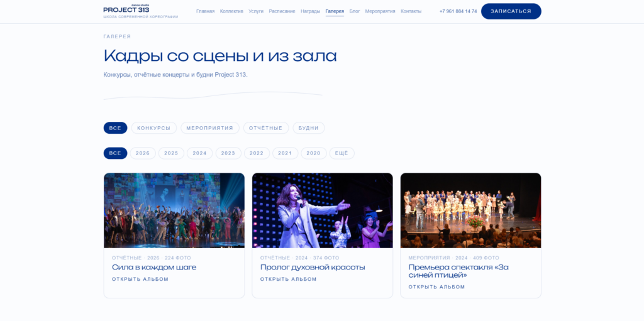
Task: Click title «Премьера спектакля За синей птицей»
Action: tap(458, 271)
